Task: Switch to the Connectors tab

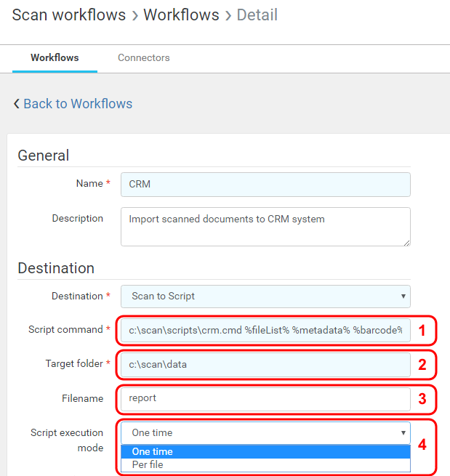Action: pos(143,57)
